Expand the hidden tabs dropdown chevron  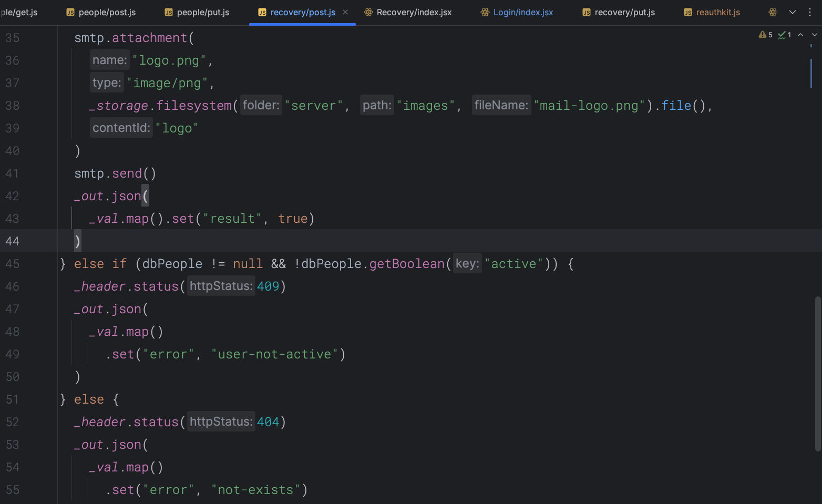click(x=792, y=12)
